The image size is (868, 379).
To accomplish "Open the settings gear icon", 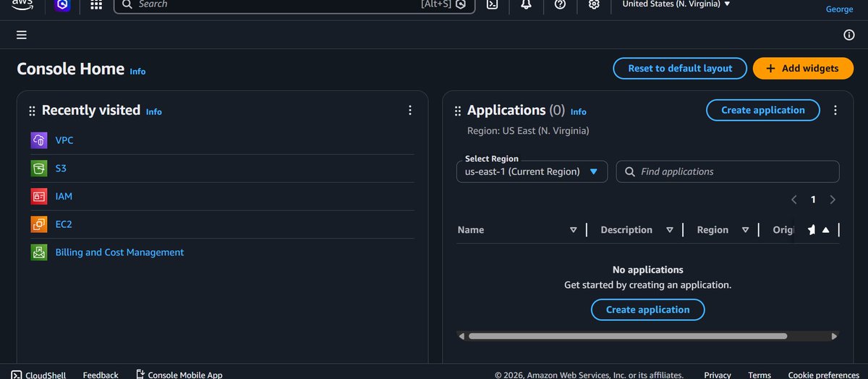I will [x=594, y=4].
